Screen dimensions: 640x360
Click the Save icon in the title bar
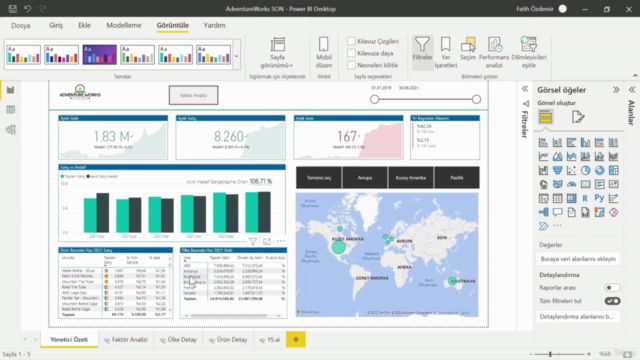12,9
